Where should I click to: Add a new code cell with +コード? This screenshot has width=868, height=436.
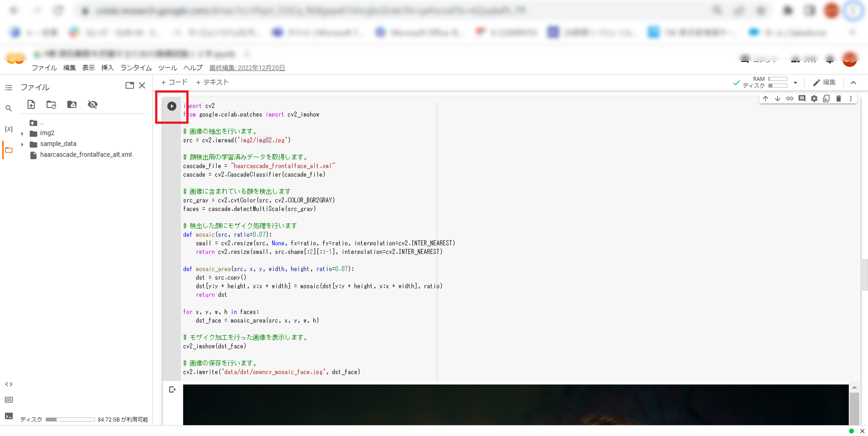[174, 82]
